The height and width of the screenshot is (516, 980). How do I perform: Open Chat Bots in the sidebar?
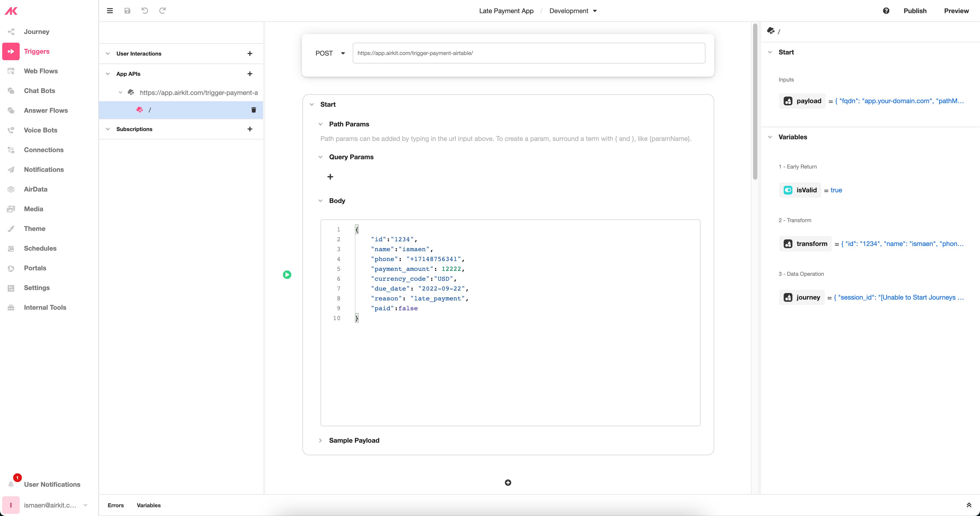(x=39, y=91)
